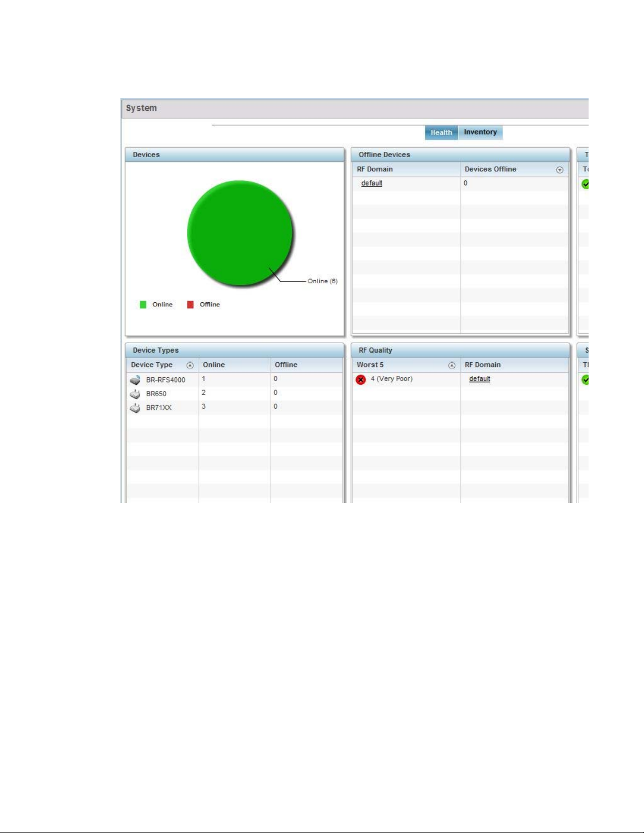Click the green pie chart for online devices
This screenshot has height=833, width=644.
pyautogui.click(x=240, y=233)
